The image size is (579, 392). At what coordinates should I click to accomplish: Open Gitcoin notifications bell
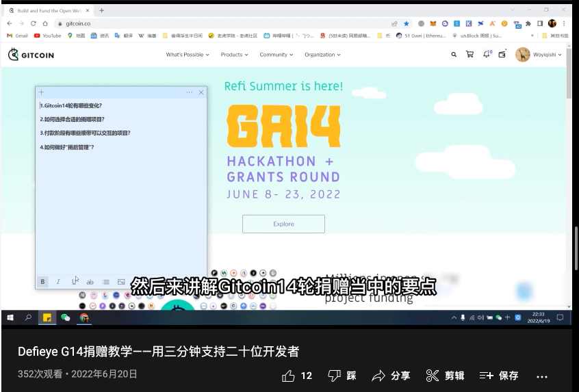pos(487,54)
